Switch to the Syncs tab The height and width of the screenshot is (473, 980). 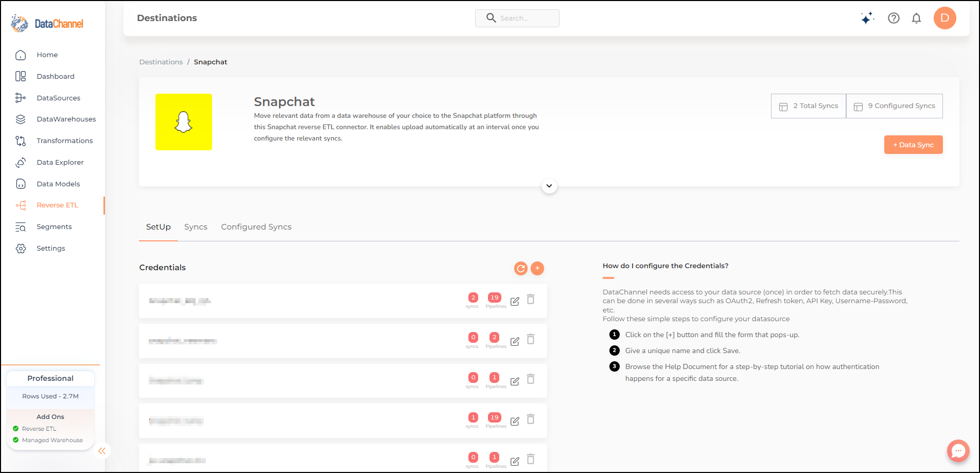[196, 227]
